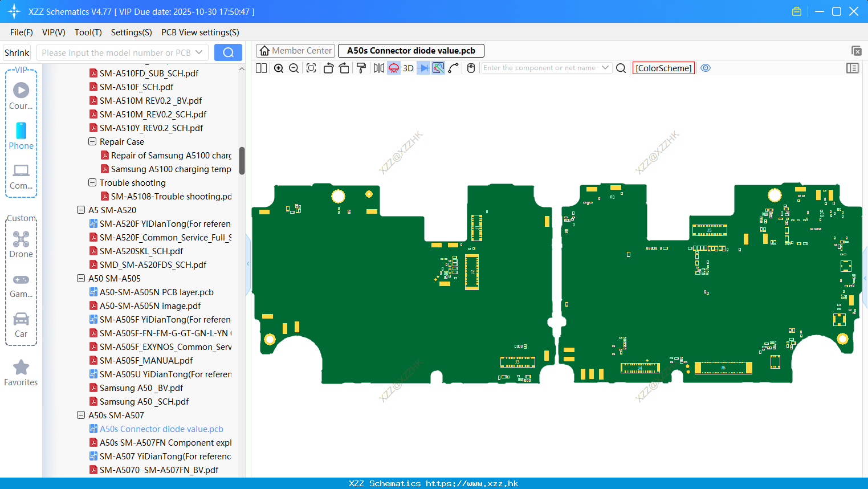868x489 pixels.
Task: Zoom in on the PCB view
Action: tap(279, 68)
